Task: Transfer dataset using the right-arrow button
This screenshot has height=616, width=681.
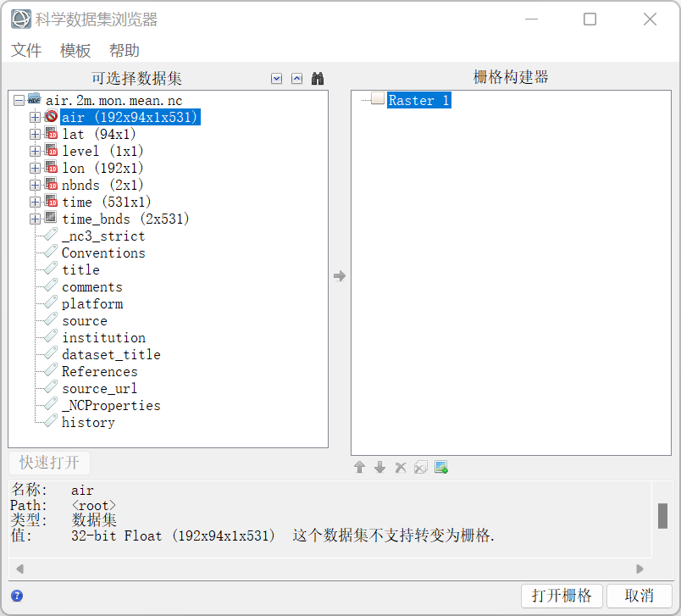Action: (340, 275)
